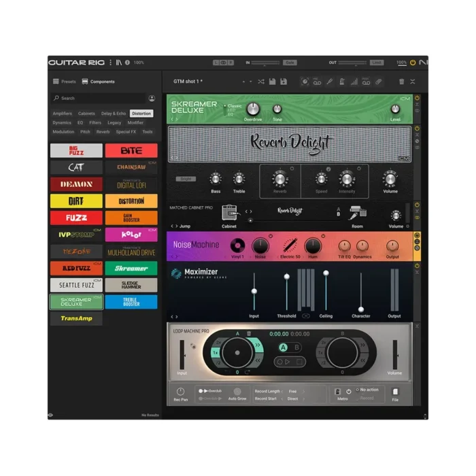Toggle the Auto Grow button in Loop Machine Pro

237,392
